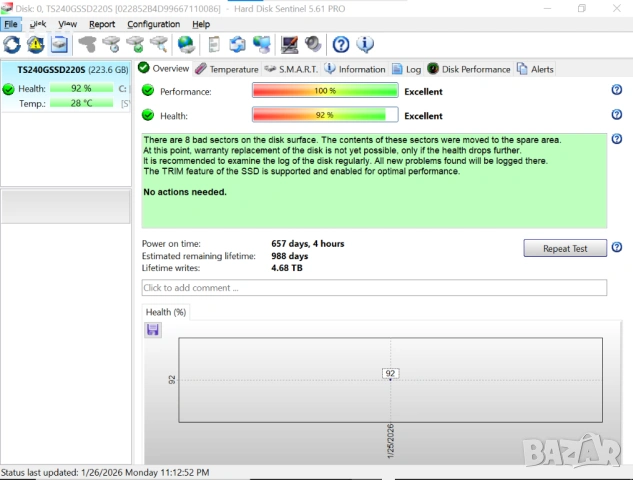Click the speaker icon in toolbar

point(313,44)
